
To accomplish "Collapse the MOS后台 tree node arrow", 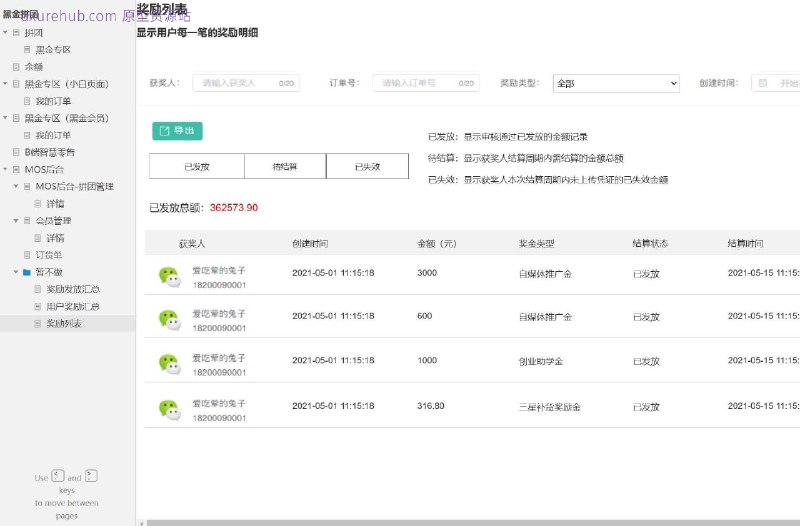I will [x=6, y=169].
